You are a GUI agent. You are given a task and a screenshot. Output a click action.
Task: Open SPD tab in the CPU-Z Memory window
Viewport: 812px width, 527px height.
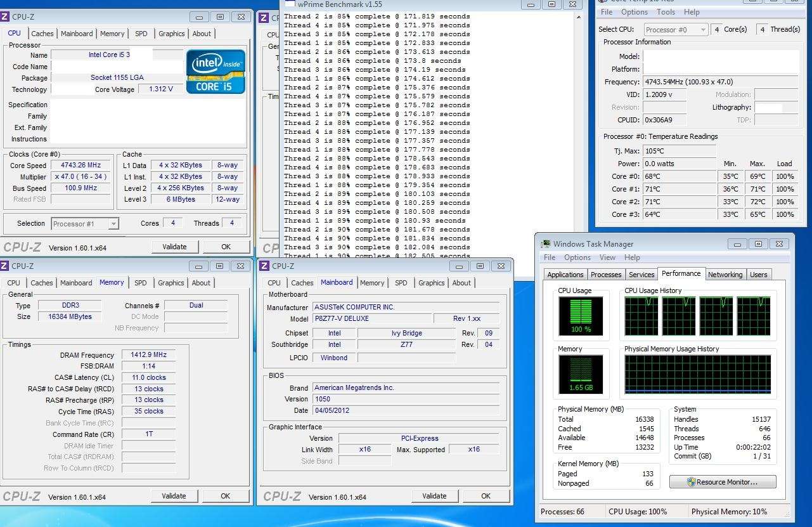[x=141, y=283]
